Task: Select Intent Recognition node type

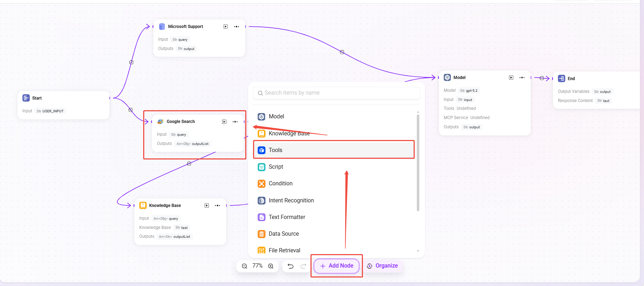Action: [x=334, y=200]
